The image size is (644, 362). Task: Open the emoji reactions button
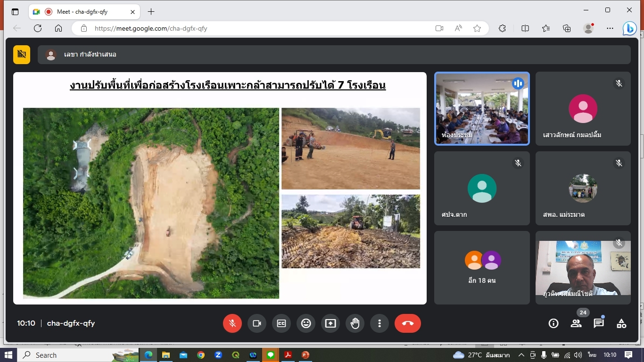pyautogui.click(x=306, y=323)
